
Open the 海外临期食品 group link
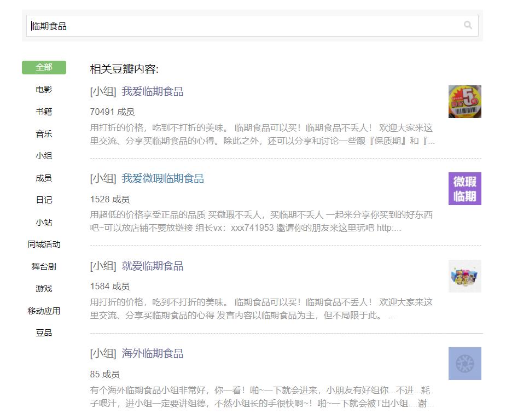coord(152,353)
